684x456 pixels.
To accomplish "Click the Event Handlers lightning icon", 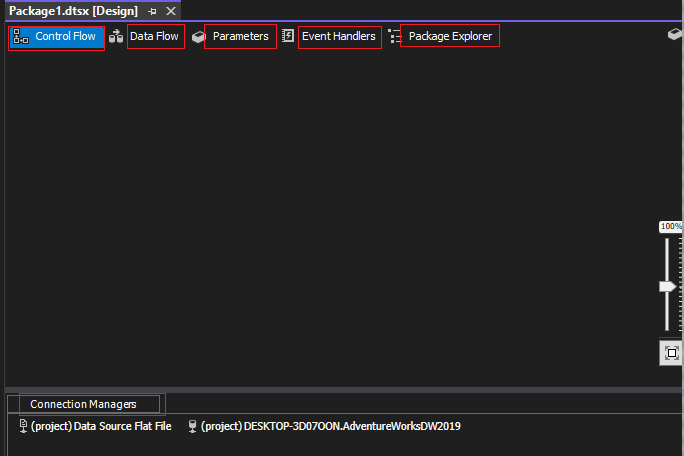I will pos(288,36).
